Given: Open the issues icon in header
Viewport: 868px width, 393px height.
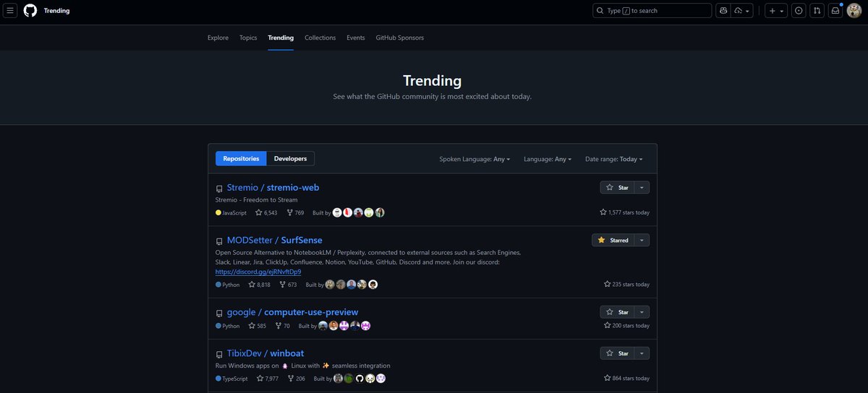Looking at the screenshot, I should point(799,11).
